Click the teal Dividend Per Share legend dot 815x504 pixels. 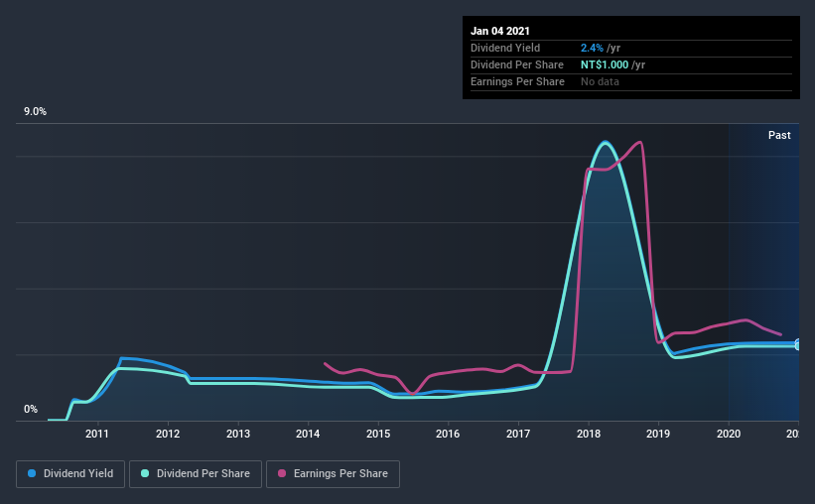tap(145, 473)
